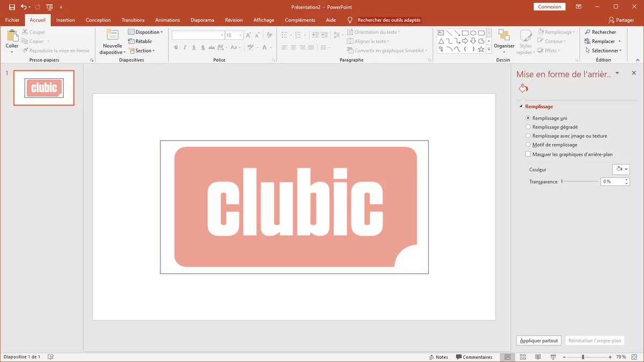This screenshot has height=362, width=644.
Task: Open the format pane options arrow
Action: tap(617, 73)
